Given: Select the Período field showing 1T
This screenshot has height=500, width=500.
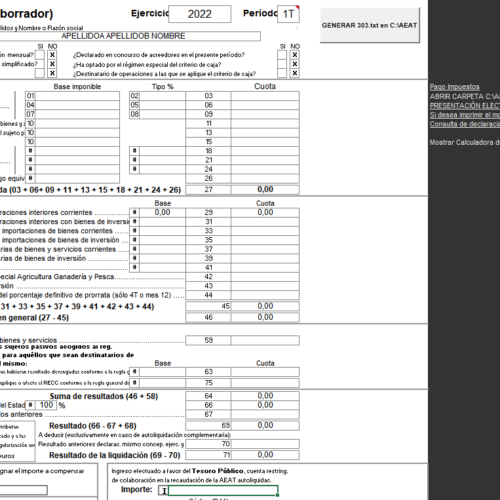Looking at the screenshot, I should click(x=288, y=14).
